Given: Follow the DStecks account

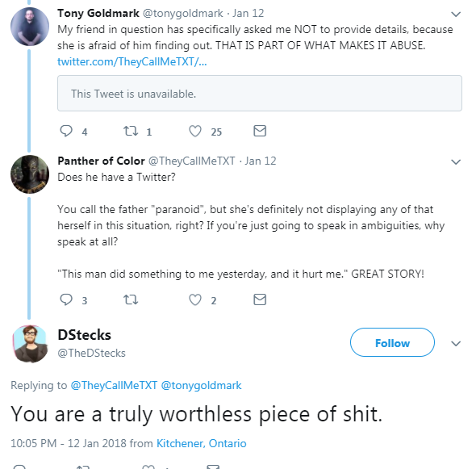Looking at the screenshot, I should tap(392, 342).
